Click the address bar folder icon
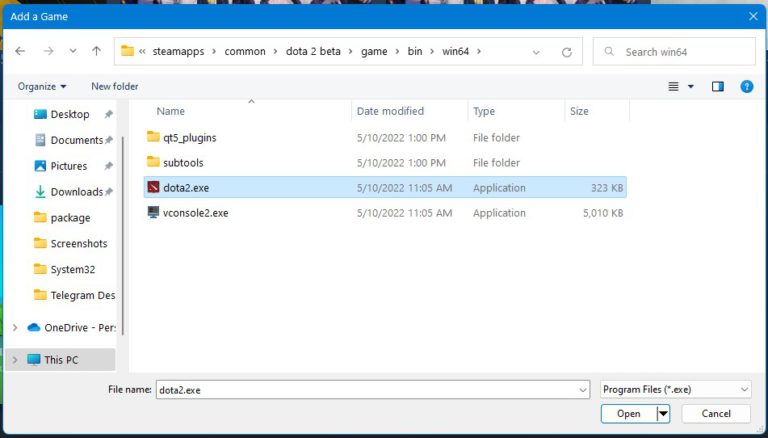The image size is (768, 438). pos(127,51)
